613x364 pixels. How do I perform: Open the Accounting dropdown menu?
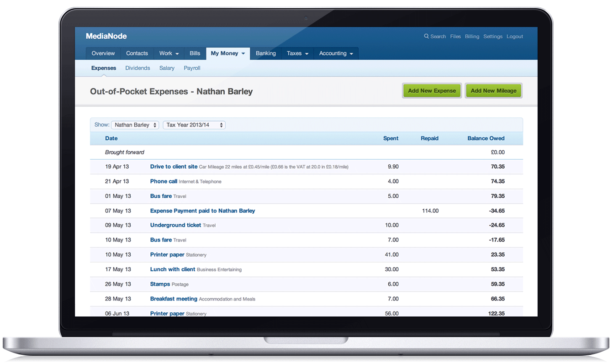tap(336, 53)
